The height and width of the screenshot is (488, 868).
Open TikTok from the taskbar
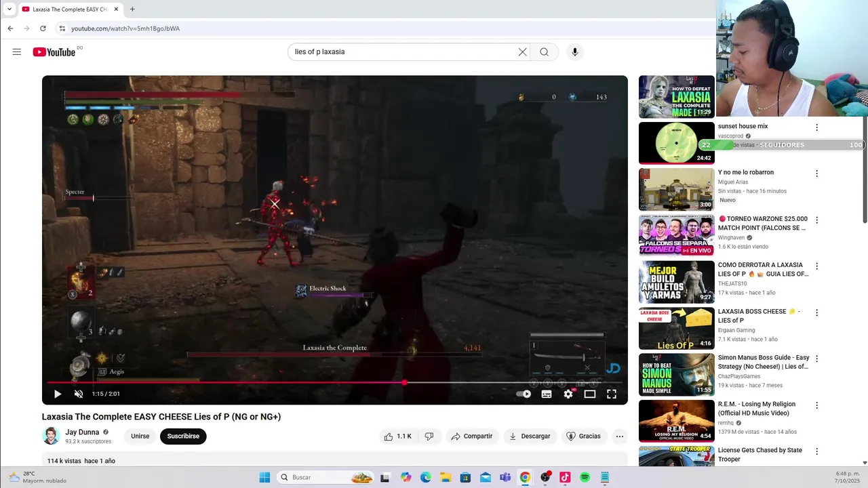click(565, 477)
